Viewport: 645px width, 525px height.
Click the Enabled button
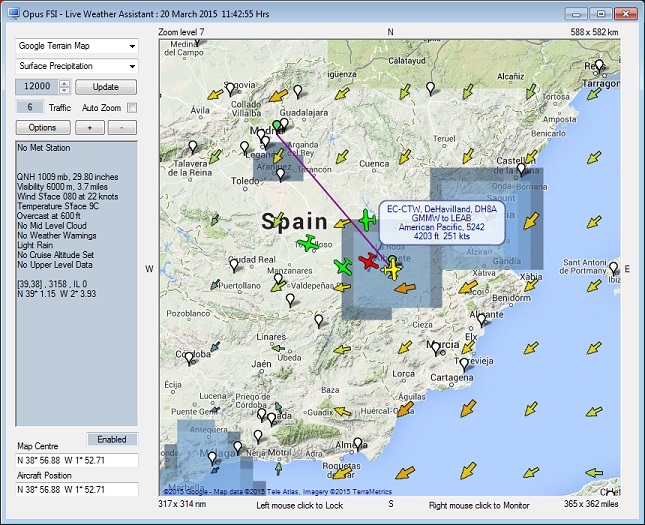click(x=112, y=439)
